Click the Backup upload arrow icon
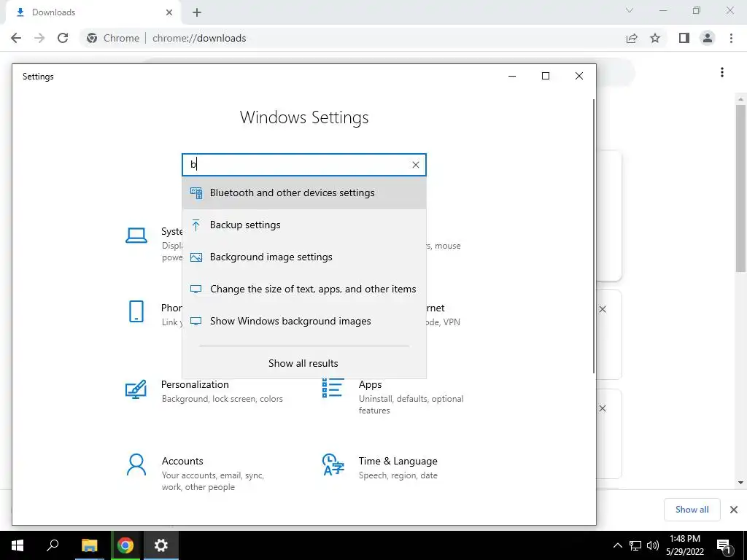The height and width of the screenshot is (560, 747). pos(196,225)
